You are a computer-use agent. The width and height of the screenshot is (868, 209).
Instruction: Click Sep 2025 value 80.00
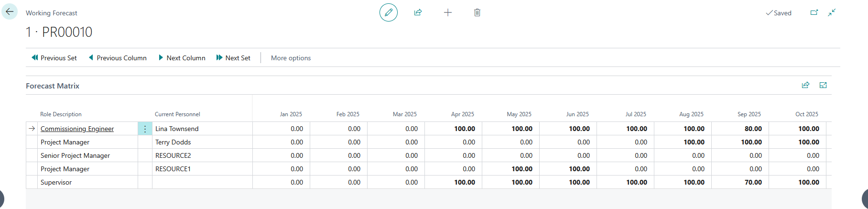pos(753,129)
